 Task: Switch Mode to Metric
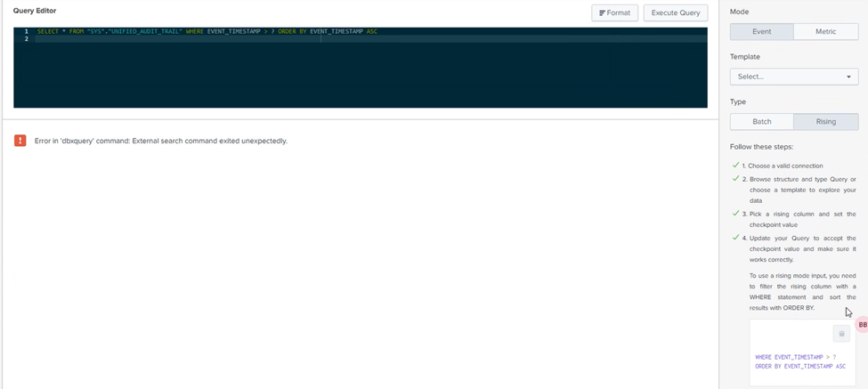pos(825,31)
